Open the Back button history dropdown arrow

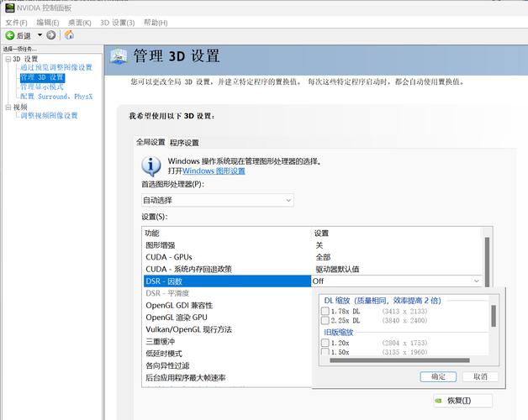coord(40,35)
